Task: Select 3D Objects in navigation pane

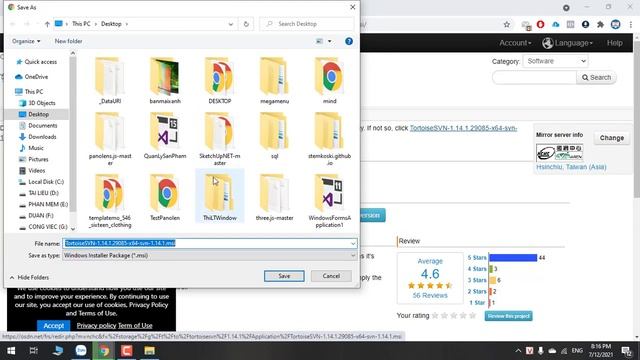Action: (38, 103)
